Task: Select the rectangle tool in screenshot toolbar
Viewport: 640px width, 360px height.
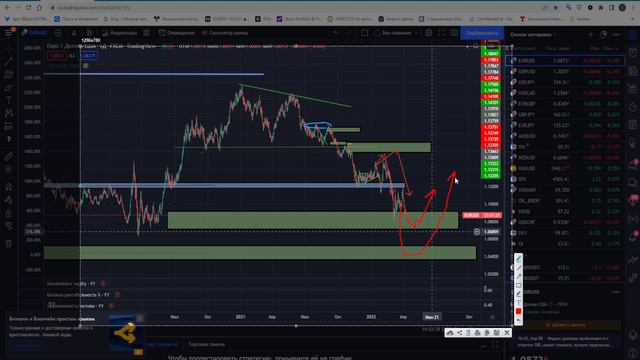Action: point(518,285)
